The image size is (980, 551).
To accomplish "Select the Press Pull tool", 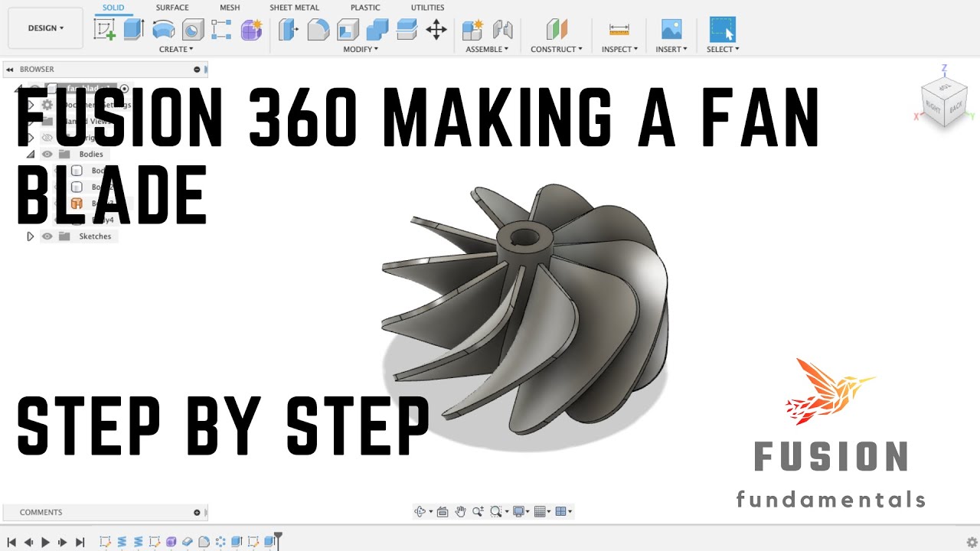I will pyautogui.click(x=289, y=30).
